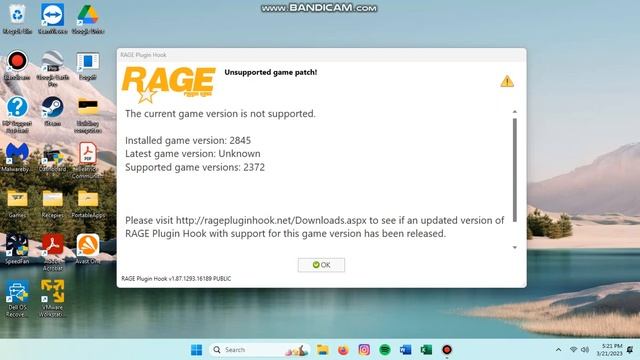Viewport: 640px width, 360px height.
Task: Open the folder icon beside Steam
Action: point(88,115)
